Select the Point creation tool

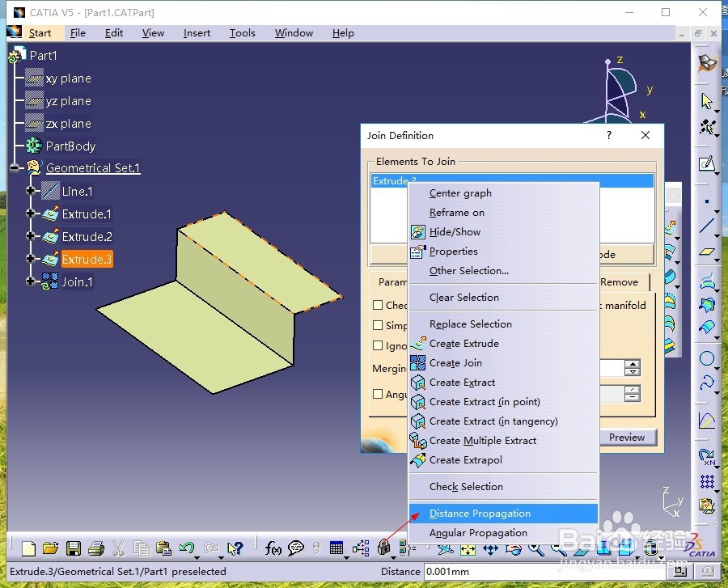(x=707, y=201)
